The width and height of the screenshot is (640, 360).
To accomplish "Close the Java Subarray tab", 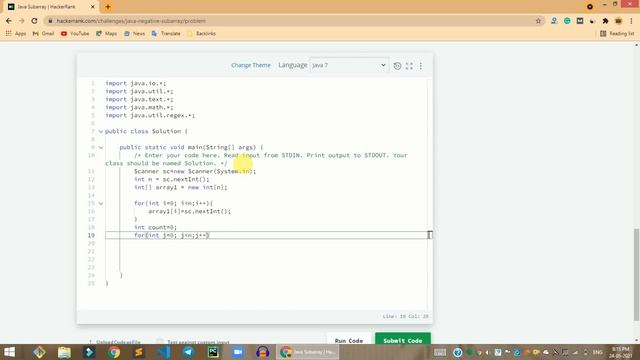I will coord(93,7).
